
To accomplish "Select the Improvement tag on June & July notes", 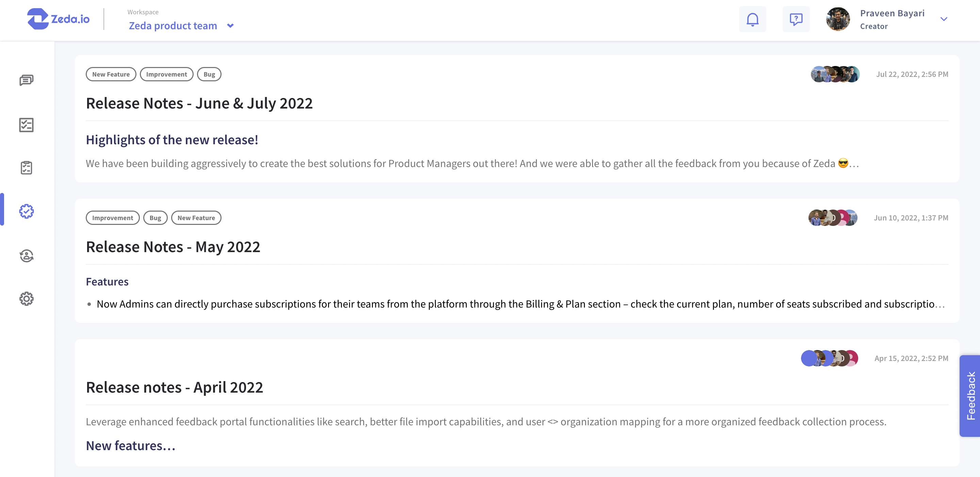I will [166, 74].
